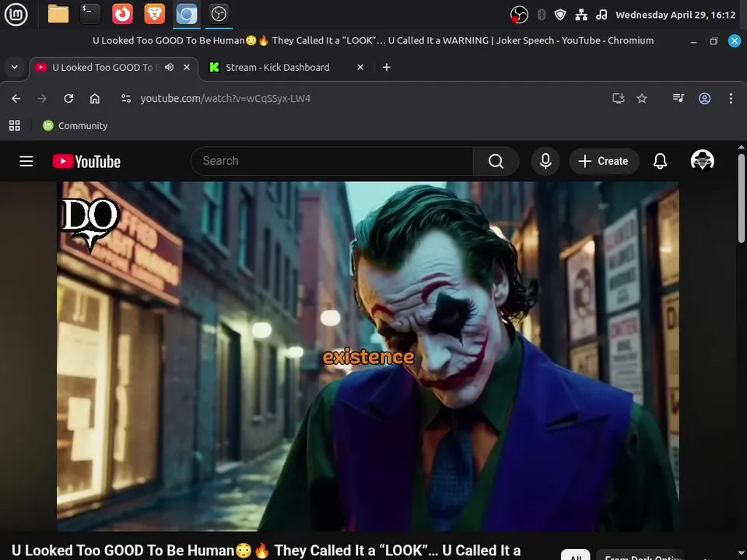This screenshot has height=560, width=747.
Task: Open the Community bookmark
Action: [75, 125]
